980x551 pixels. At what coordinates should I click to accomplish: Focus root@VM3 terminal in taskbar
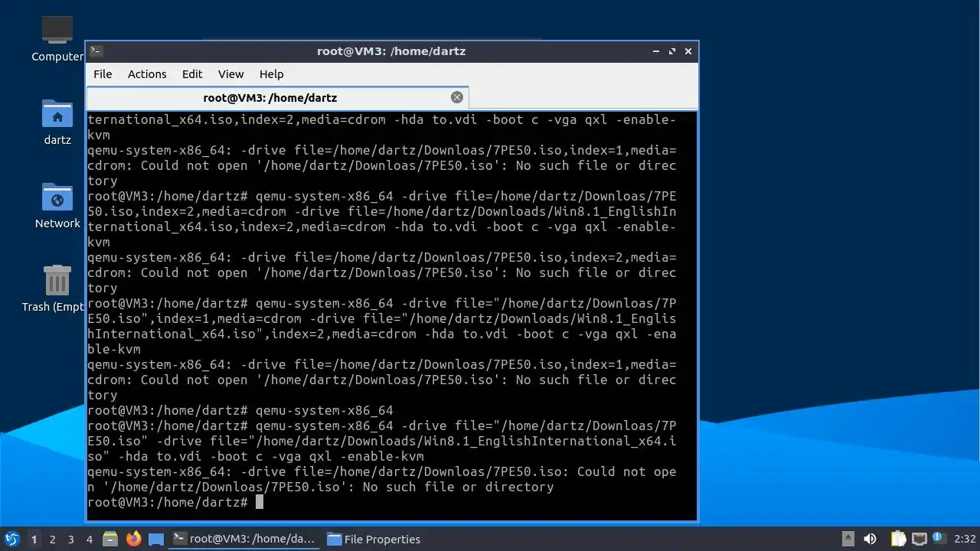tap(243, 539)
